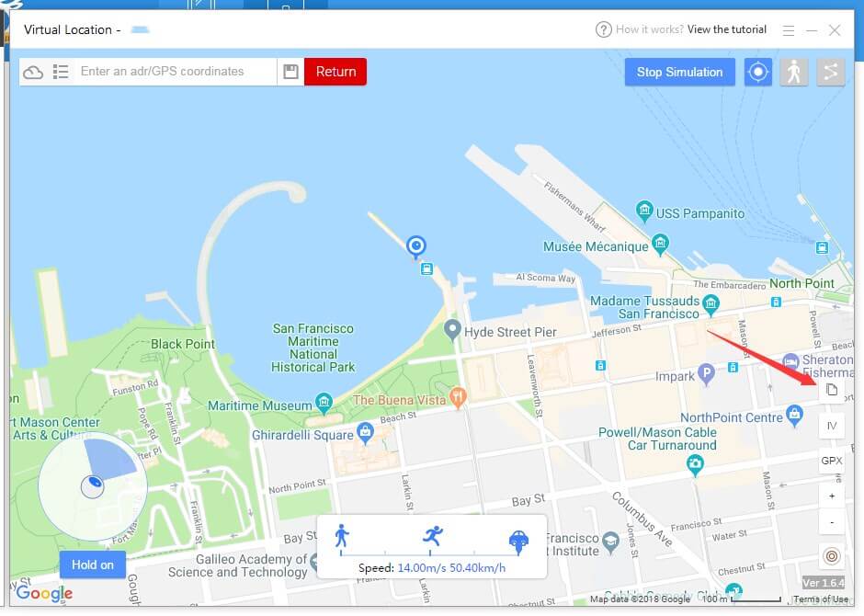This screenshot has height=616, width=864.
Task: Click the IV button on map sidebar
Action: [x=832, y=426]
